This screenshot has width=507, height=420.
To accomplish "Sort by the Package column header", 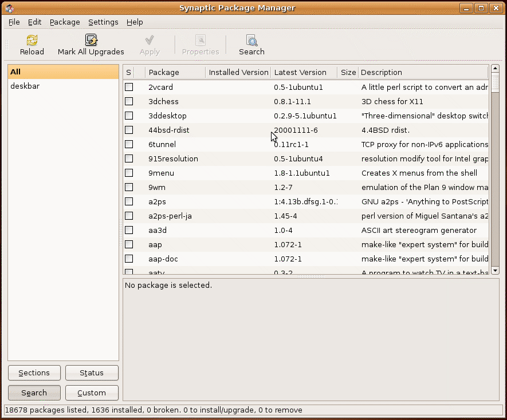I will (x=175, y=72).
